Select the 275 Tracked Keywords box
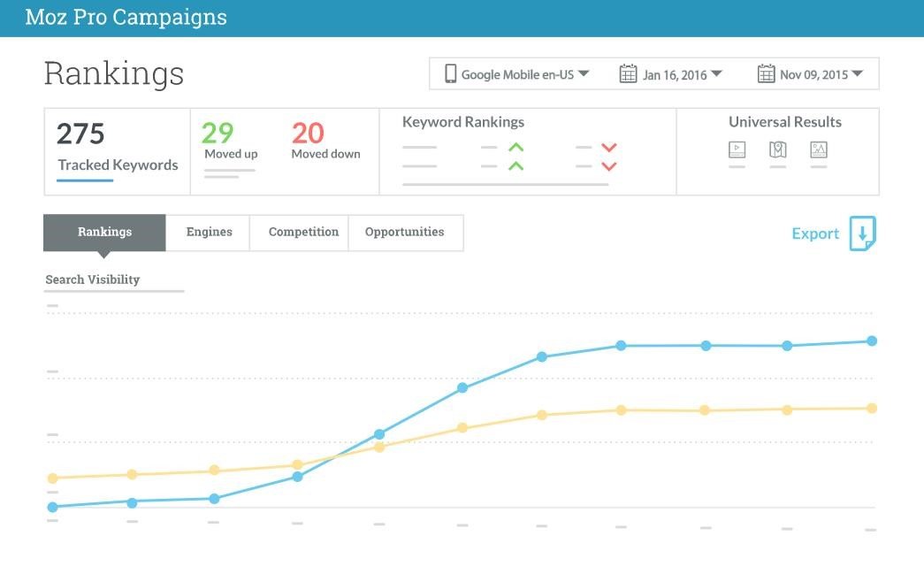The width and height of the screenshot is (924, 574). click(117, 151)
